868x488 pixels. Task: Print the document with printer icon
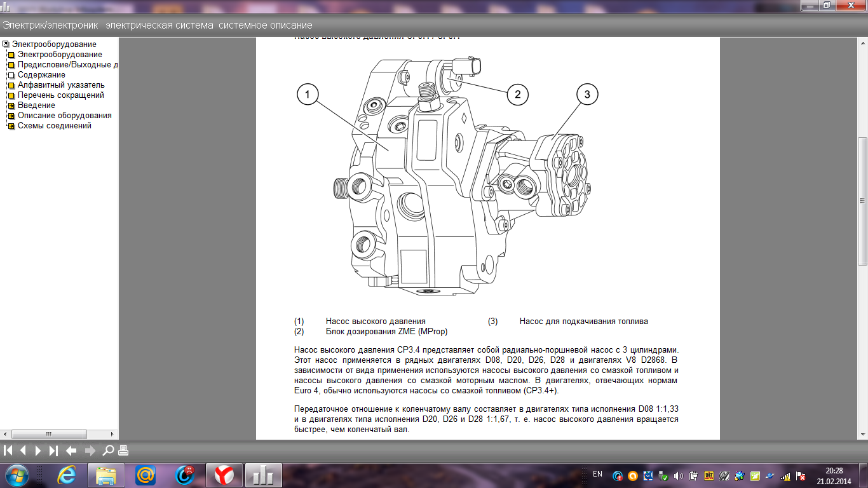pyautogui.click(x=123, y=451)
